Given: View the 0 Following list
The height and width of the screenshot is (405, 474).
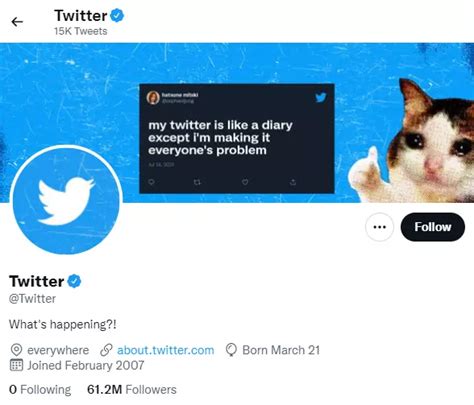Looking at the screenshot, I should click(40, 389).
